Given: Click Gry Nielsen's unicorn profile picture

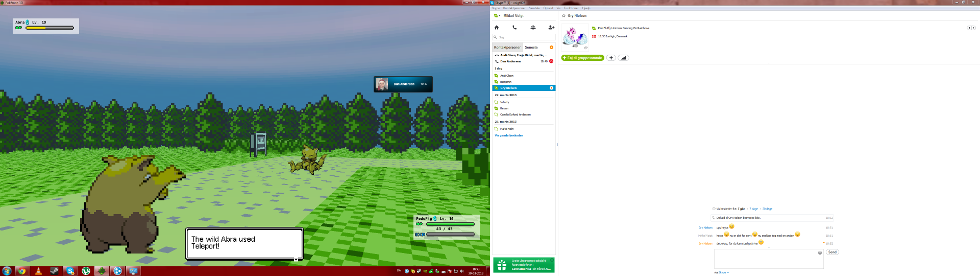Looking at the screenshot, I should (x=575, y=37).
